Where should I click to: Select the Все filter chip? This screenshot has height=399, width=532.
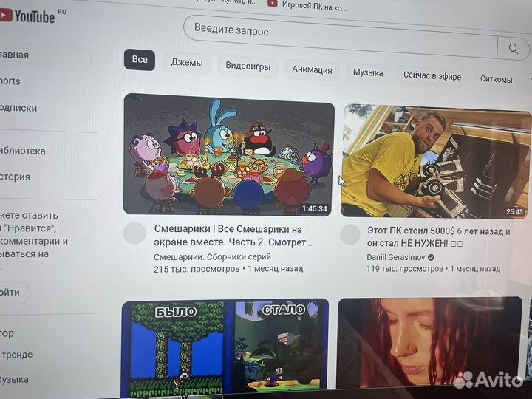point(140,60)
